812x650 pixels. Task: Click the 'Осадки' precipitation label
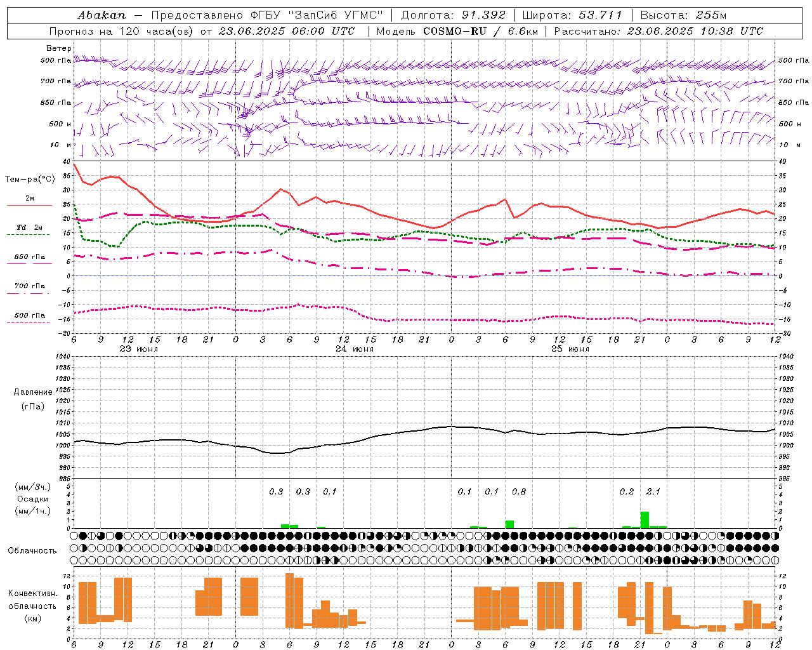click(x=32, y=499)
